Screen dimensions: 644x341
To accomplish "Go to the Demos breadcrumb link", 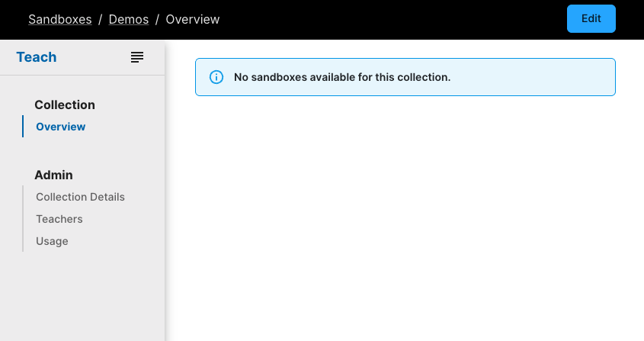I will [129, 19].
